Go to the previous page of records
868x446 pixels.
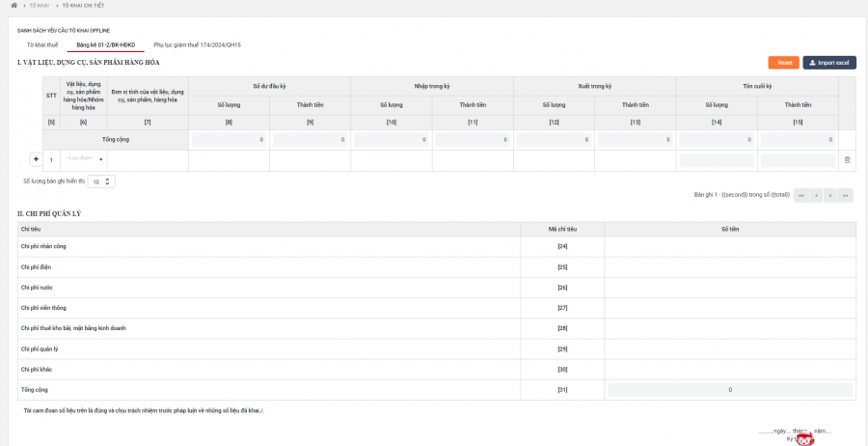816,195
